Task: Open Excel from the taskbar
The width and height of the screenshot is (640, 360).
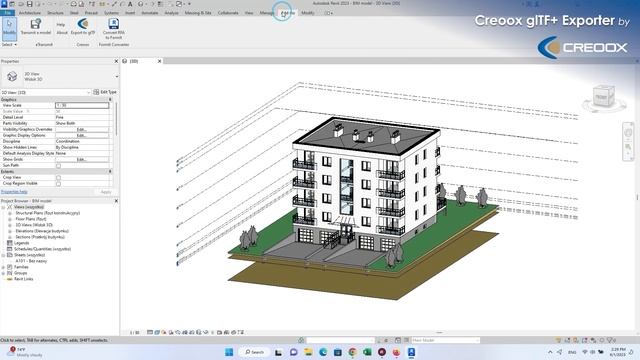Action: [367, 352]
